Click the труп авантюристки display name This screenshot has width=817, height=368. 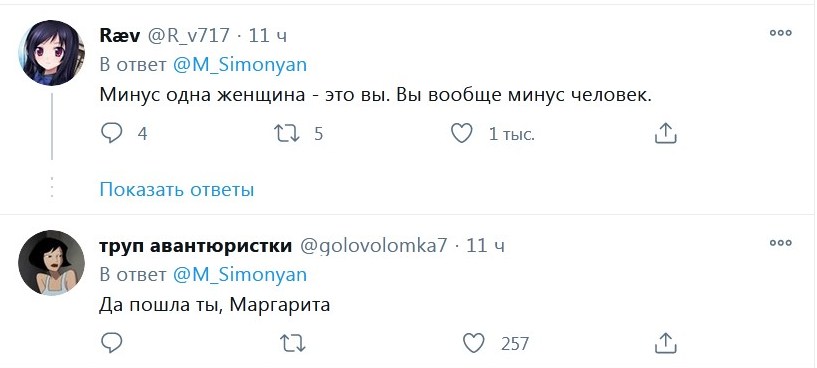(x=195, y=246)
